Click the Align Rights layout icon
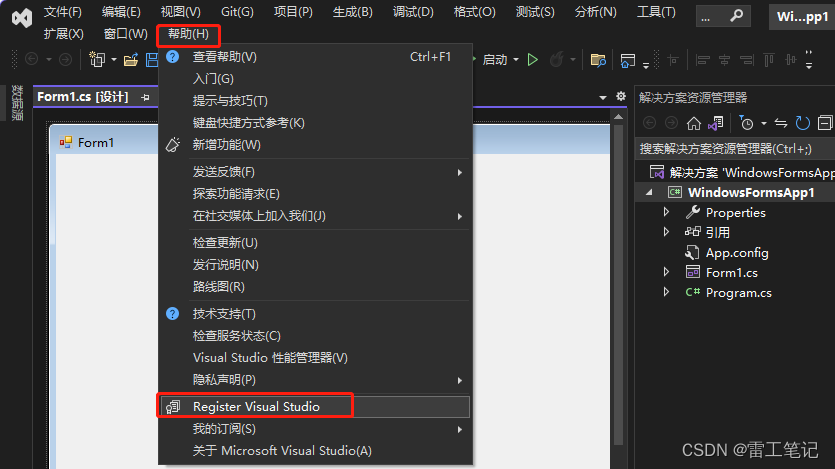 pos(747,60)
